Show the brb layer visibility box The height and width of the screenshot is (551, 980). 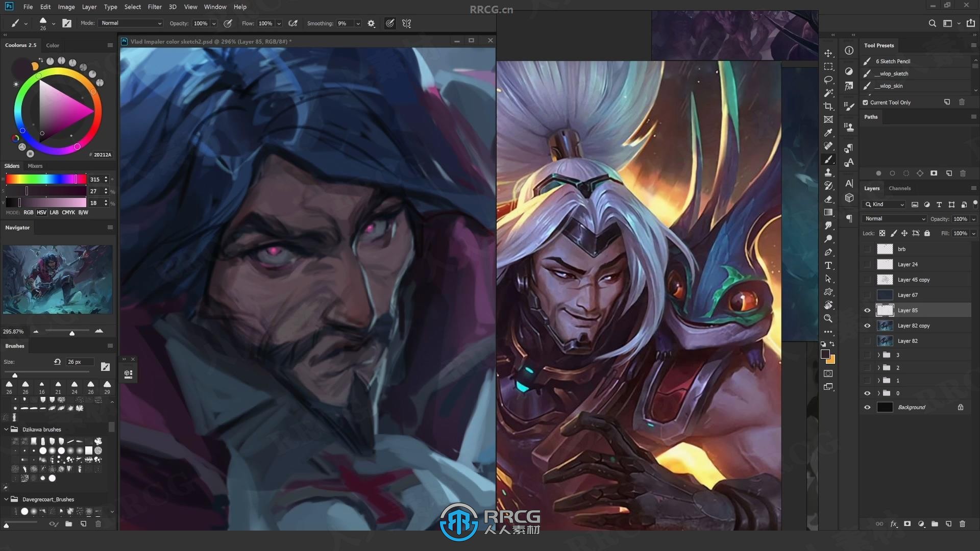click(867, 249)
